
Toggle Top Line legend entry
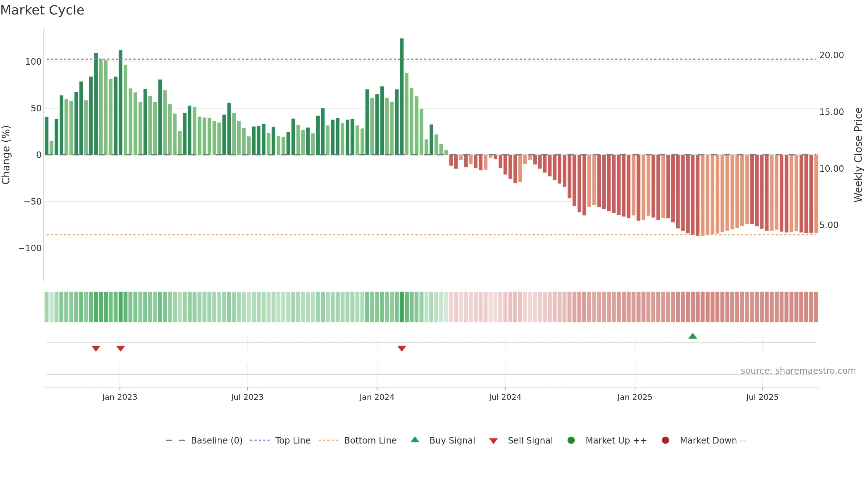(280, 440)
